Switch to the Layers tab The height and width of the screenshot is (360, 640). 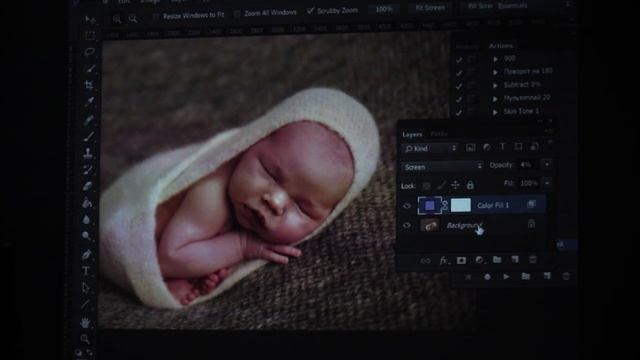tap(412, 134)
